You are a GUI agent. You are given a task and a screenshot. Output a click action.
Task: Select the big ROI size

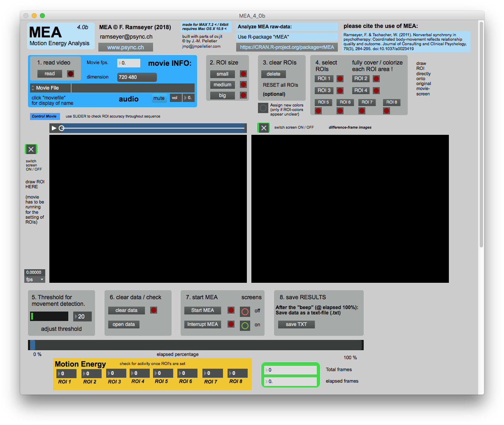coord(222,95)
